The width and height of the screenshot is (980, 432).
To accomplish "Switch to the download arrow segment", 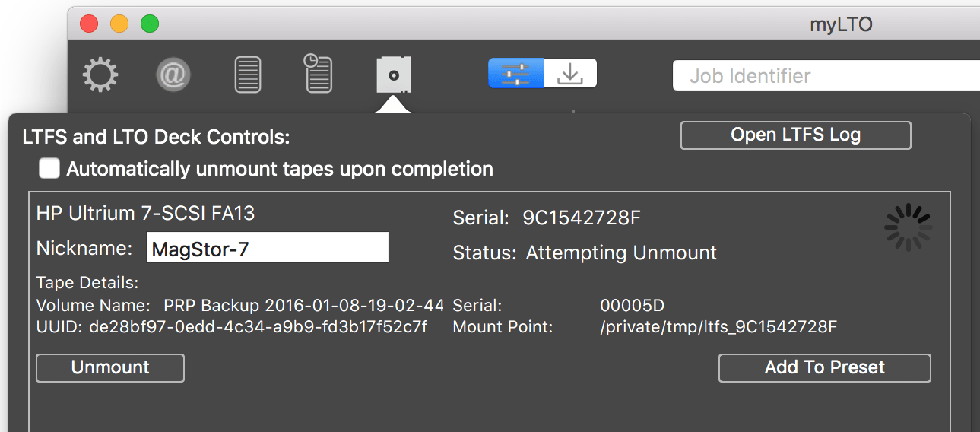I will 570,73.
